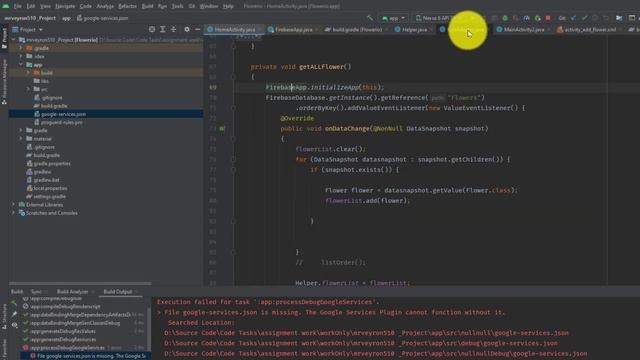Select local.properties file
The width and height of the screenshot is (640, 360).
pos(50,188)
